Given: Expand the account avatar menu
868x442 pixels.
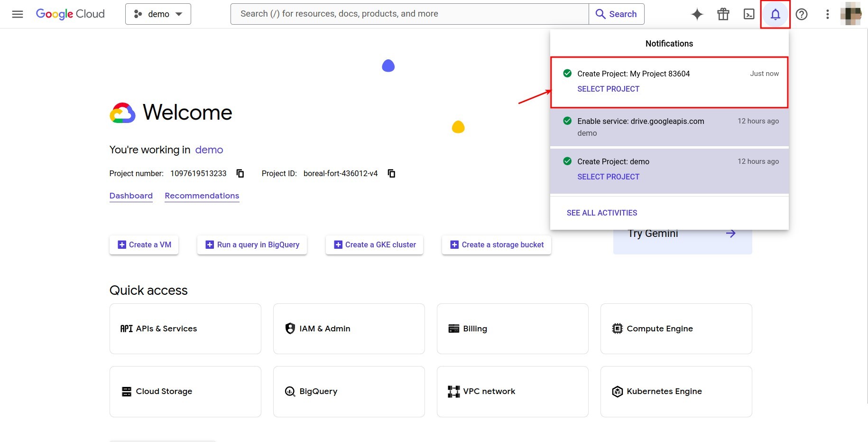Looking at the screenshot, I should 850,14.
